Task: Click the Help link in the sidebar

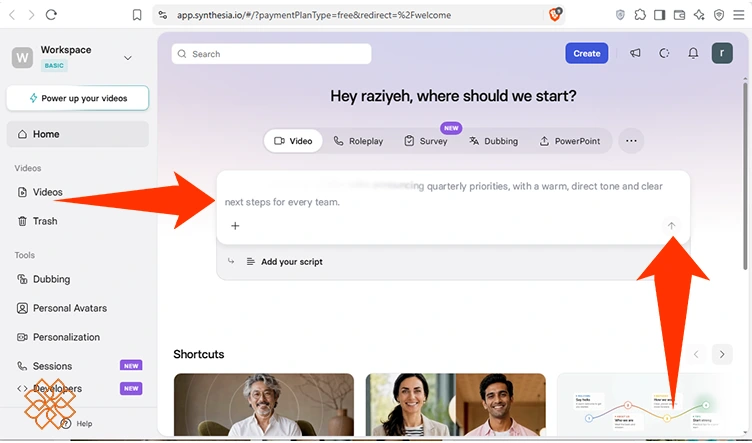Action: point(78,424)
